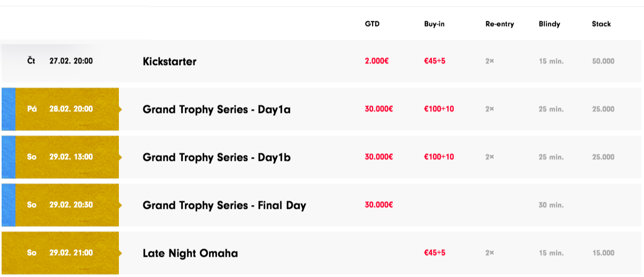Open the Kickstarter tournament title
Viewport: 644px width, 277px height.
(170, 61)
